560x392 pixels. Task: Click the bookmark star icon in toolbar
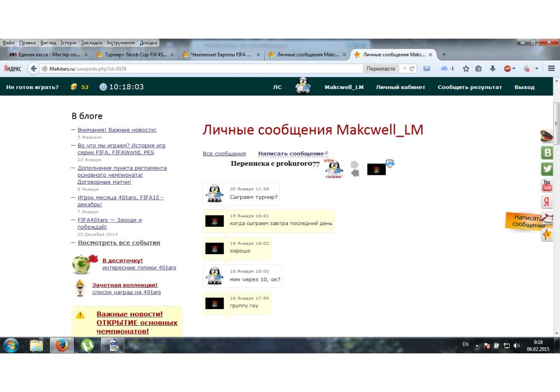[465, 68]
